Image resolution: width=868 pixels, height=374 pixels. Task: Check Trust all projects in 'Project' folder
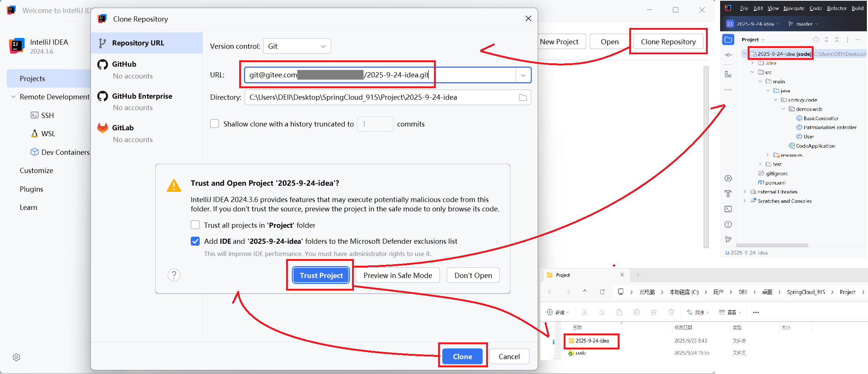(x=195, y=225)
